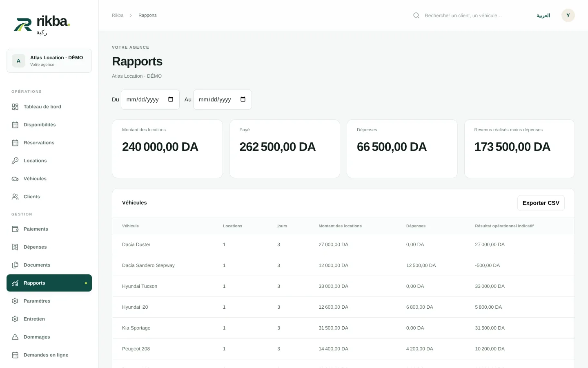This screenshot has height=368, width=588.
Task: Focus the Du date input field
Action: (x=150, y=99)
